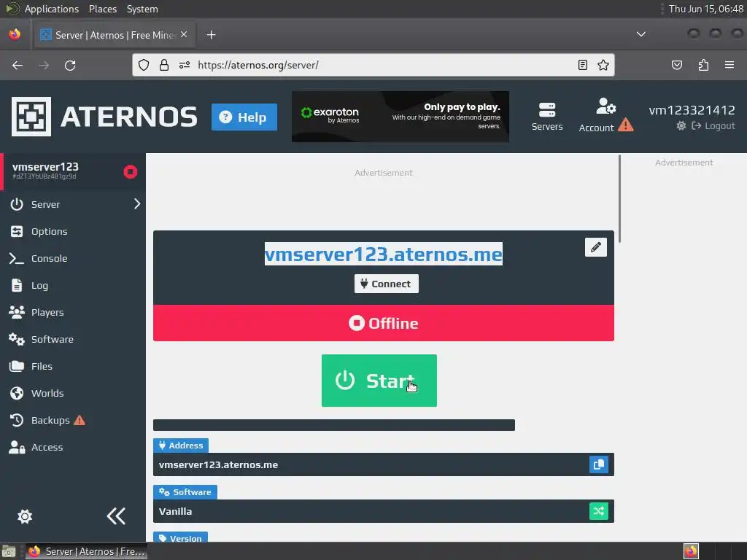747x560 pixels.
Task: Open the Applications system menu
Action: point(52,9)
